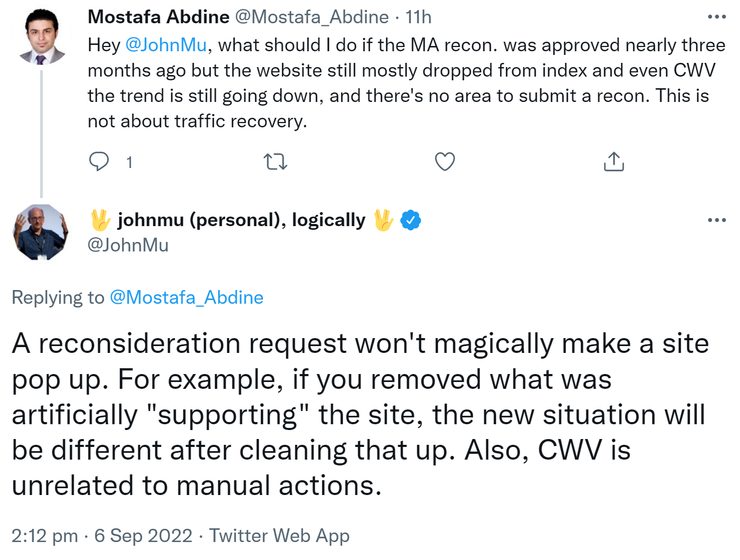Click the reply count number 1
The image size is (740, 560).
(x=129, y=162)
